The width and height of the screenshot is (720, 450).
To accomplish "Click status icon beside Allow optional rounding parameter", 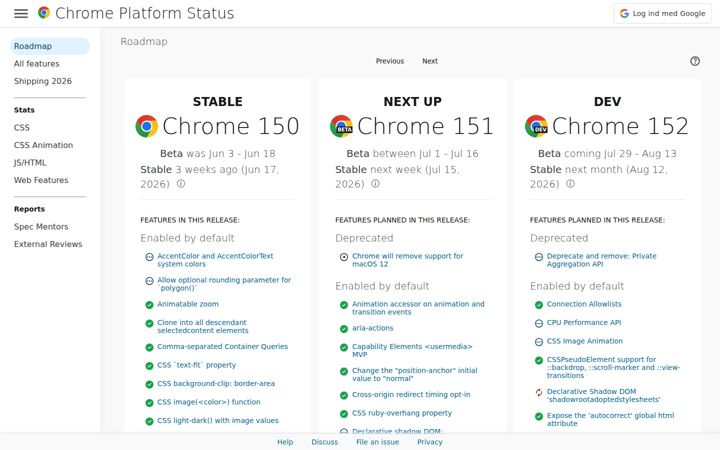I will point(149,281).
